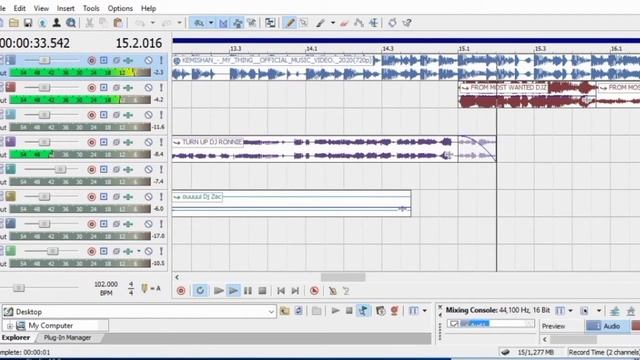Click the Time Selection tool icon

[x=373, y=23]
